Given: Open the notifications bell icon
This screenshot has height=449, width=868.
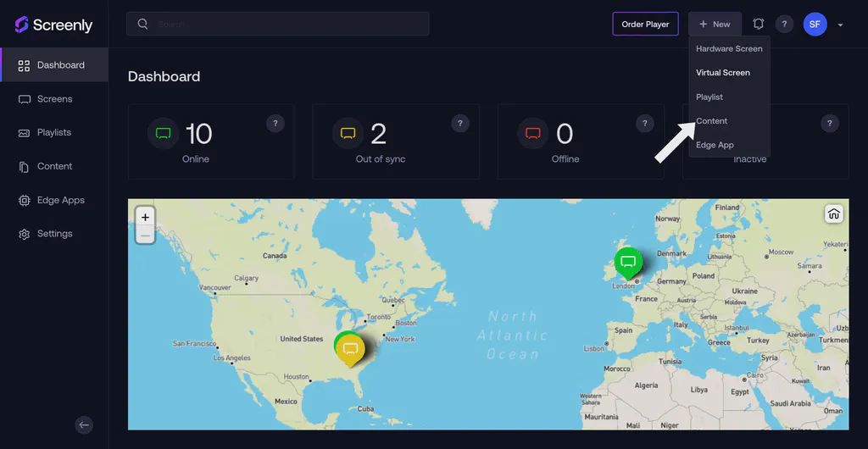Looking at the screenshot, I should [x=758, y=24].
